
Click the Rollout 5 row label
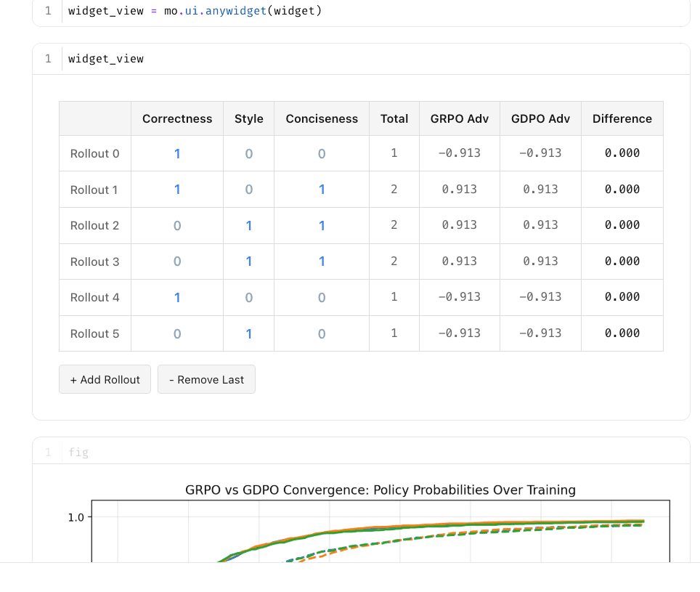(94, 333)
